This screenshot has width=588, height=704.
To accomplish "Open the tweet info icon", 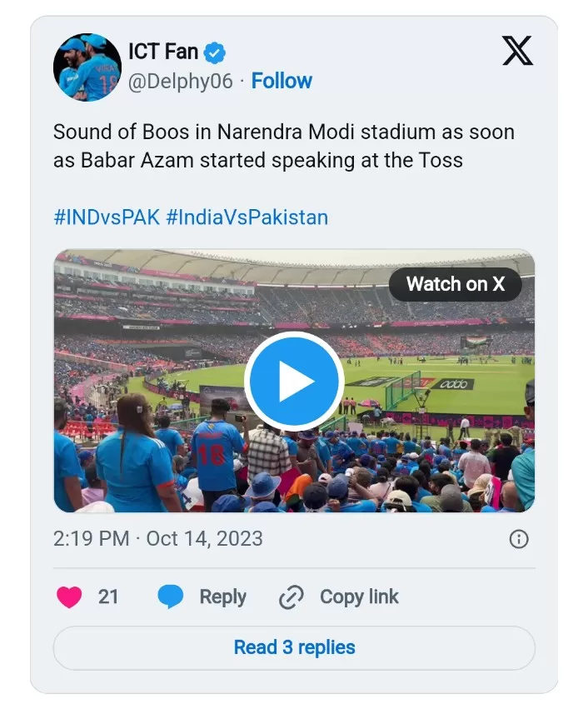I will pyautogui.click(x=518, y=539).
